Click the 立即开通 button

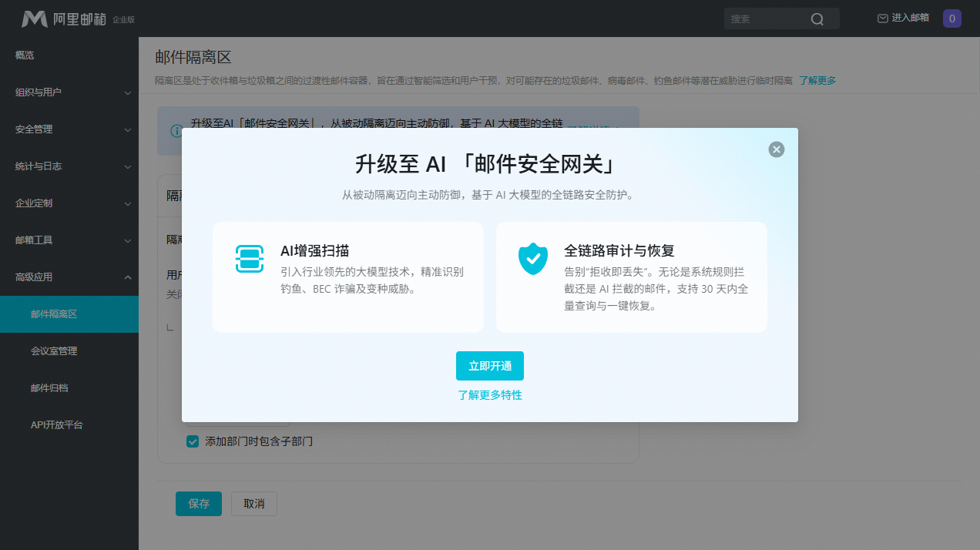click(x=490, y=366)
